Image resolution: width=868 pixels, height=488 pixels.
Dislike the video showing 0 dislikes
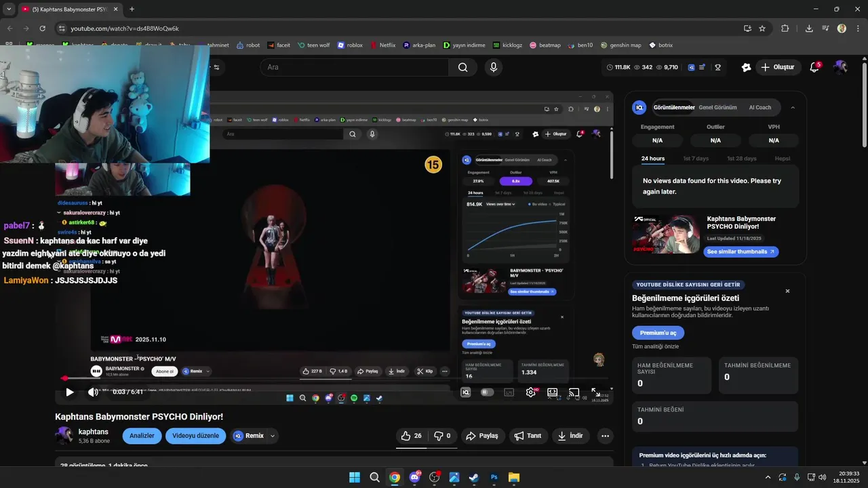coord(442,436)
